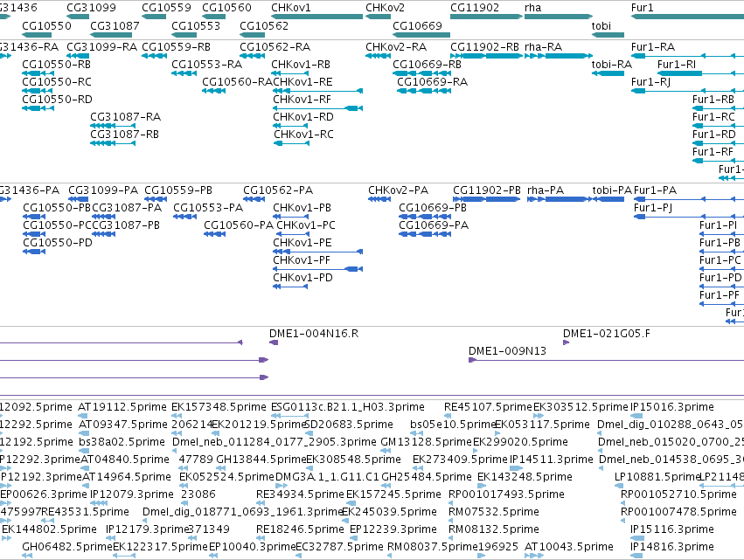Viewport: 744px width, 560px height.
Task: Open transcript CG10553-RA
Action: (206, 65)
